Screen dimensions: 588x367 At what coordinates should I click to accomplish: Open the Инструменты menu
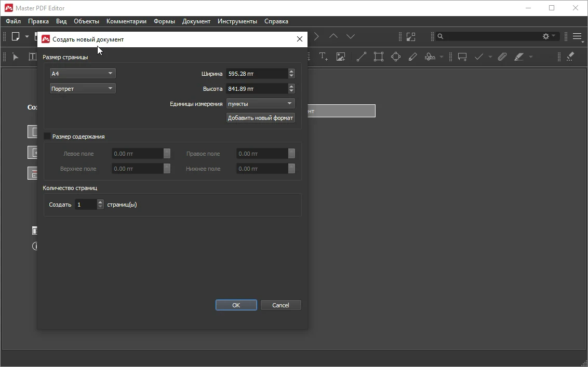pyautogui.click(x=237, y=21)
